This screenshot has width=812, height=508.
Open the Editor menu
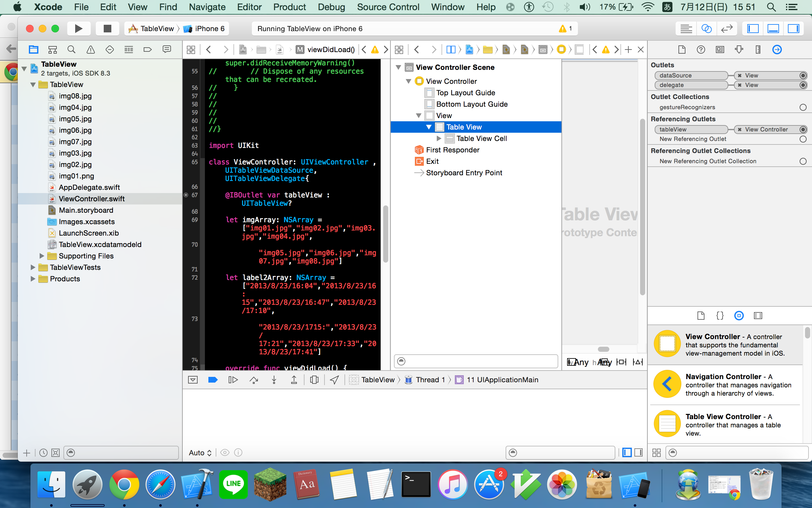(x=249, y=7)
